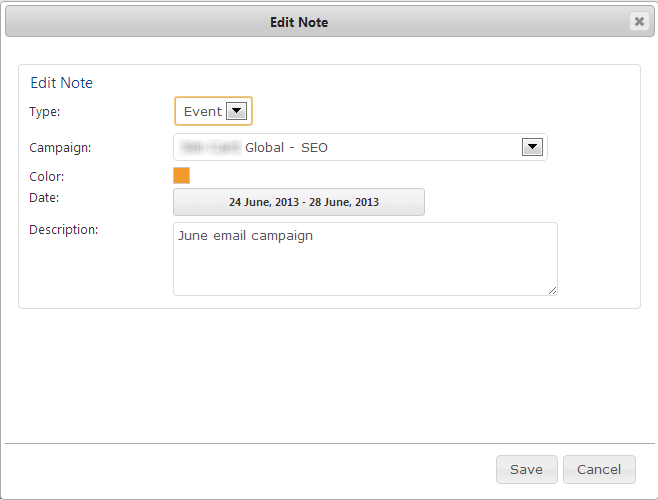This screenshot has width=658, height=500.
Task: Save the note
Action: click(x=526, y=469)
